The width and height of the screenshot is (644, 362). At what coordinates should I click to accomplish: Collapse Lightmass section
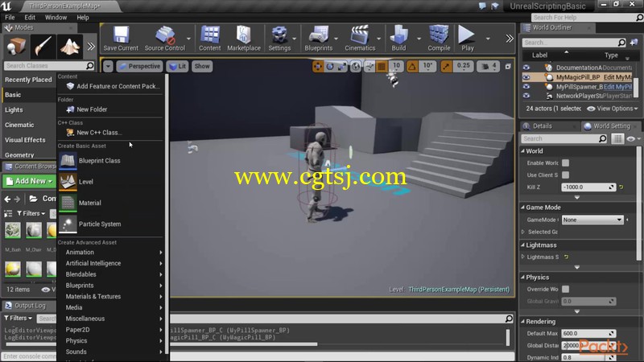[x=522, y=245]
